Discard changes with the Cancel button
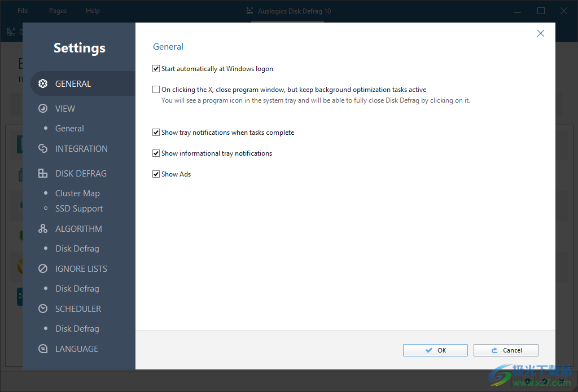The image size is (578, 392). click(506, 350)
